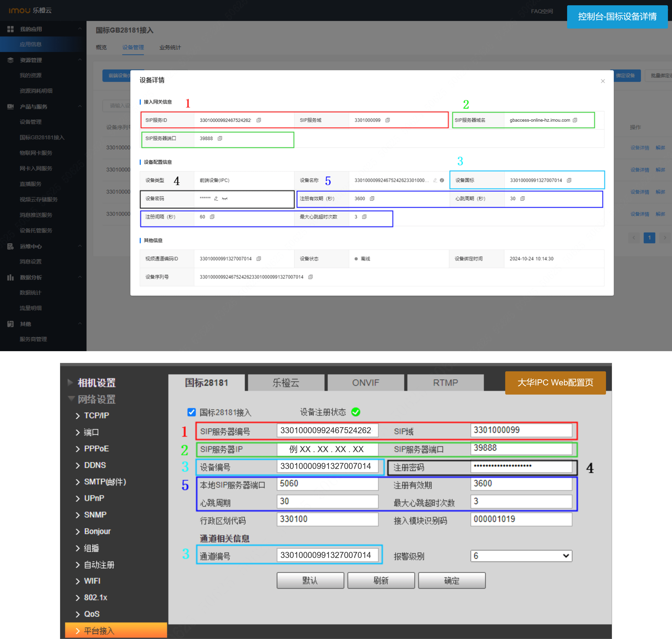
Task: Click the 刷新 button
Action: point(381,580)
